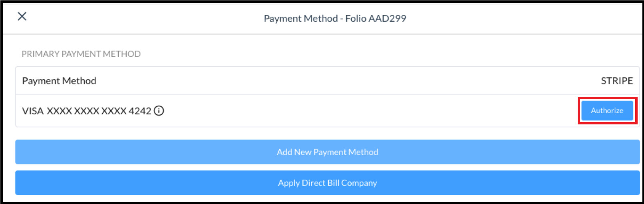This screenshot has width=644, height=204.
Task: Click the dialog title Payment Method
Action: click(301, 18)
